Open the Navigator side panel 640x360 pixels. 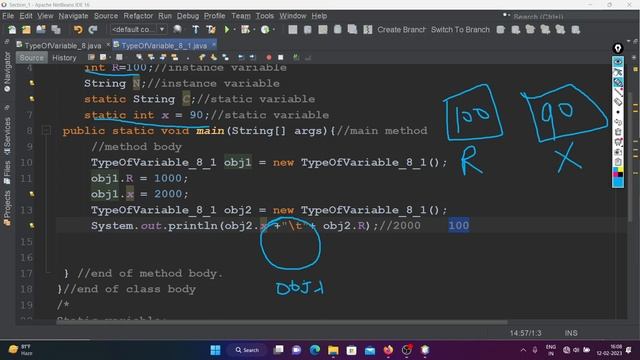tap(7, 72)
